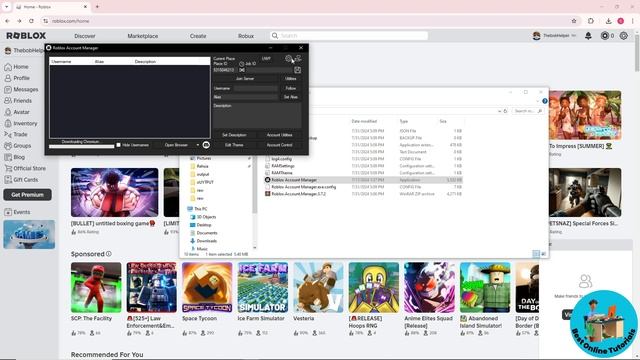Click the add-account icon beside the gear
This screenshot has width=640, height=360.
pos(298,59)
